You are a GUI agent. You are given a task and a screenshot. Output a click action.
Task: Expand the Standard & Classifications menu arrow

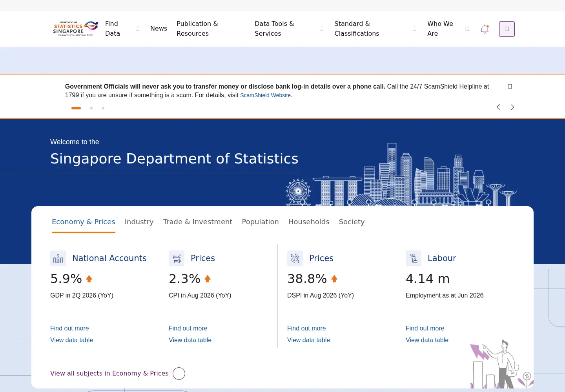415,29
